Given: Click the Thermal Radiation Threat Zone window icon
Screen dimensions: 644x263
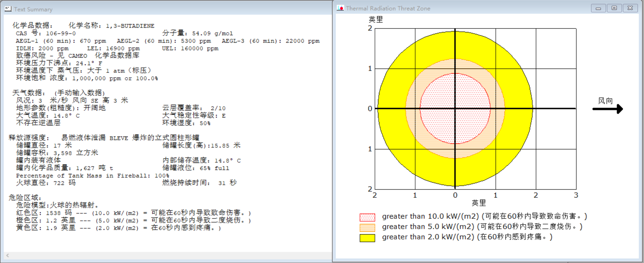Looking at the screenshot, I should [340, 8].
